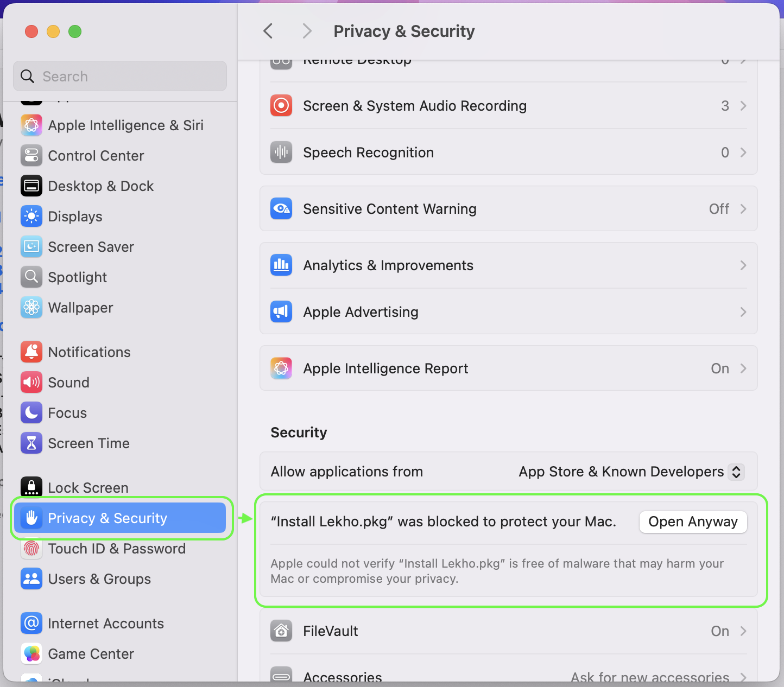Expand Screen & System Audio Recording chevron
Viewport: 784px width, 687px height.
743,106
